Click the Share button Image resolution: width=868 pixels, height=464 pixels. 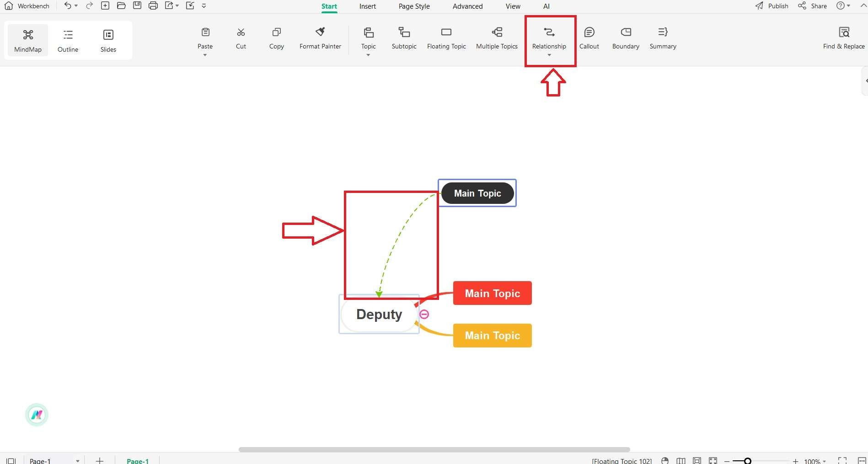(x=813, y=6)
